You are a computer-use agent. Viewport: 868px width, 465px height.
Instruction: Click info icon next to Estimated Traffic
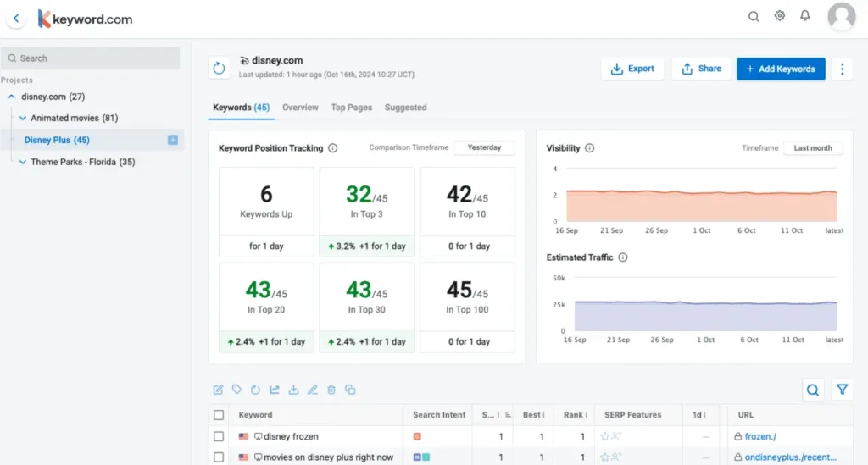tap(623, 257)
